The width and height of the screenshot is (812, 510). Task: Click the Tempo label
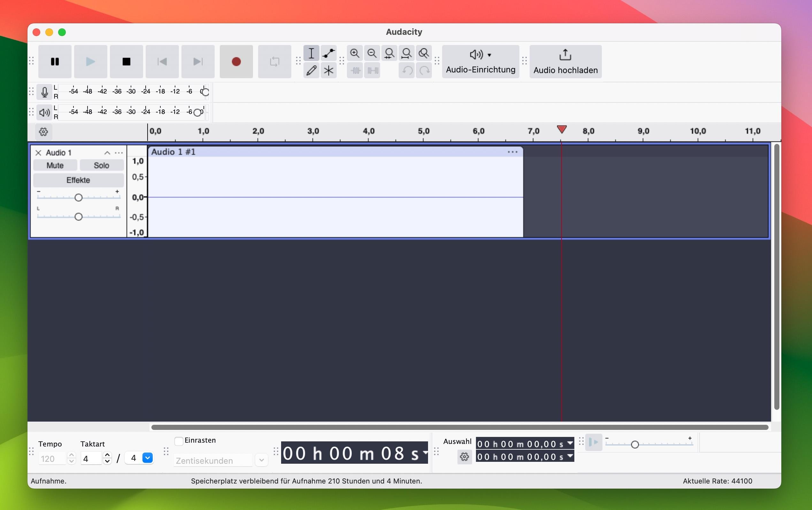click(x=50, y=444)
